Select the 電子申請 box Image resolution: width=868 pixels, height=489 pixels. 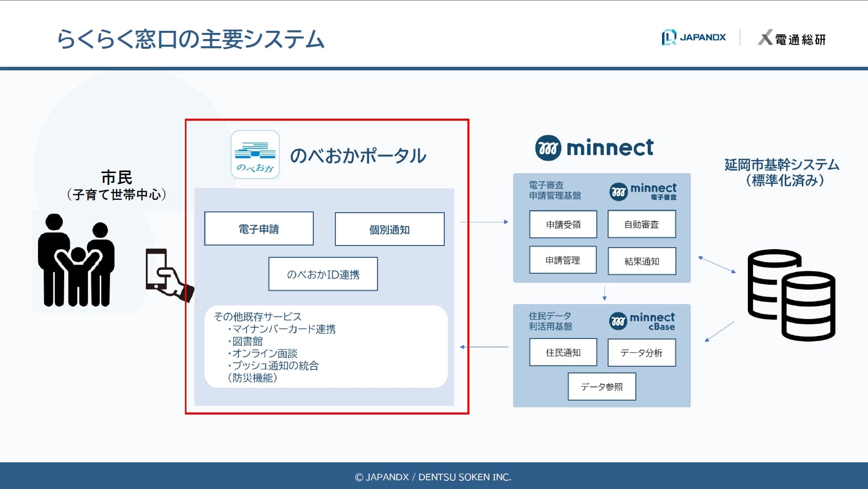(x=259, y=229)
